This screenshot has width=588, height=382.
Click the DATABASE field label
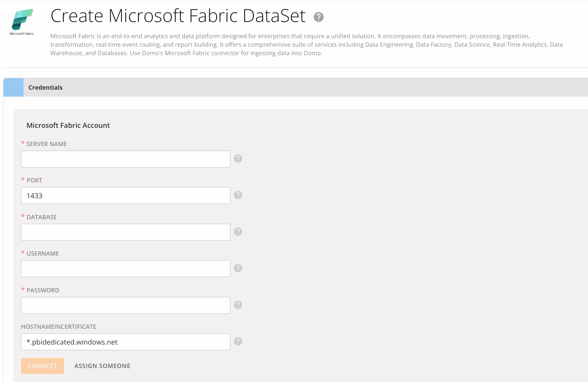pos(42,217)
